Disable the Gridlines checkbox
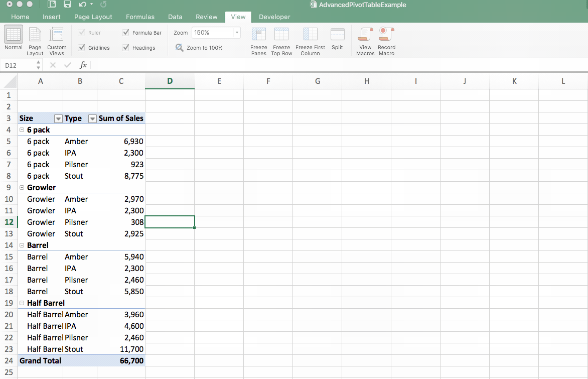 point(82,47)
